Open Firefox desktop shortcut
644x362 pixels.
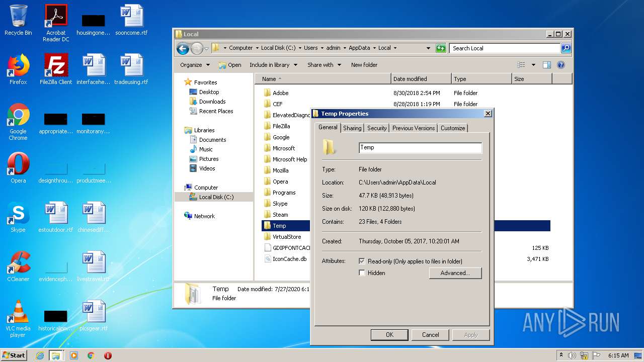point(18,69)
